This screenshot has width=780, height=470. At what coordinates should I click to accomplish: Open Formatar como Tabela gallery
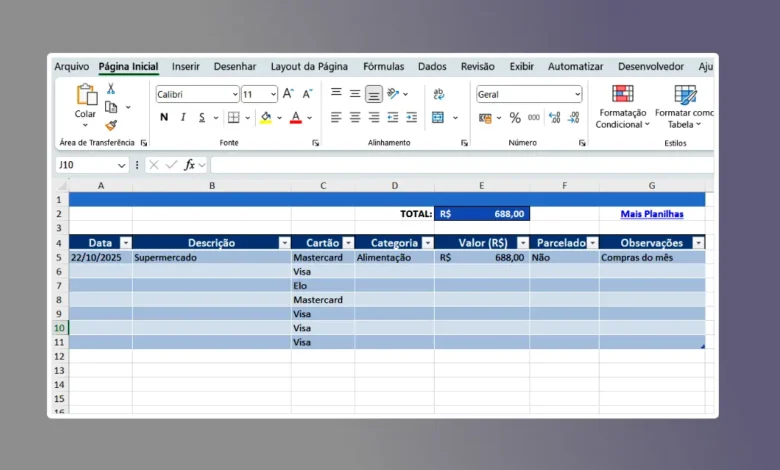pos(684,106)
